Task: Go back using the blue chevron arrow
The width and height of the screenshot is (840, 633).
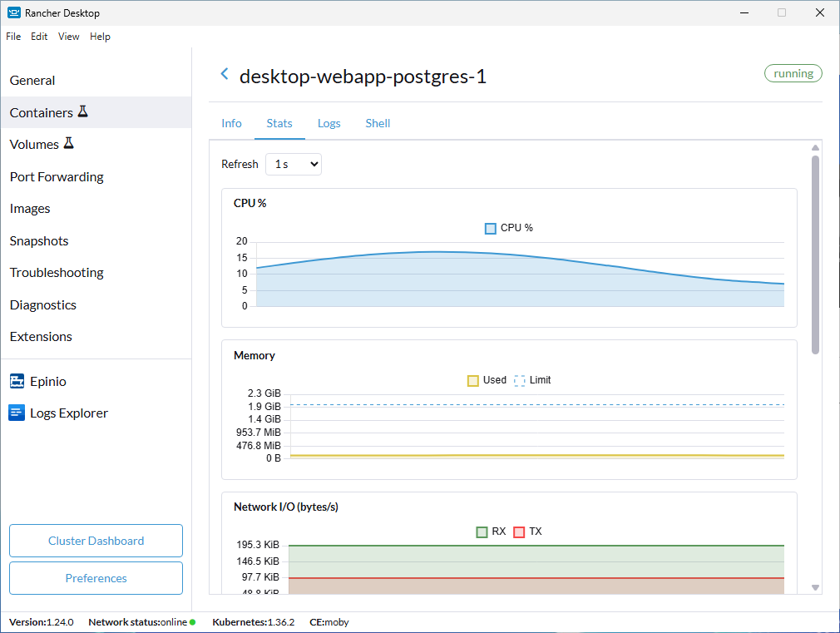Action: tap(225, 74)
